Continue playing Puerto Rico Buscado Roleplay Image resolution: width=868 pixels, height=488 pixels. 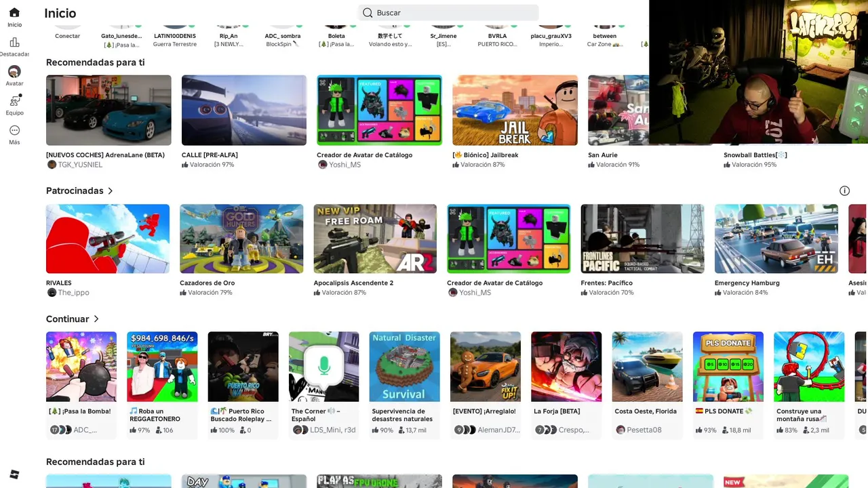243,367
